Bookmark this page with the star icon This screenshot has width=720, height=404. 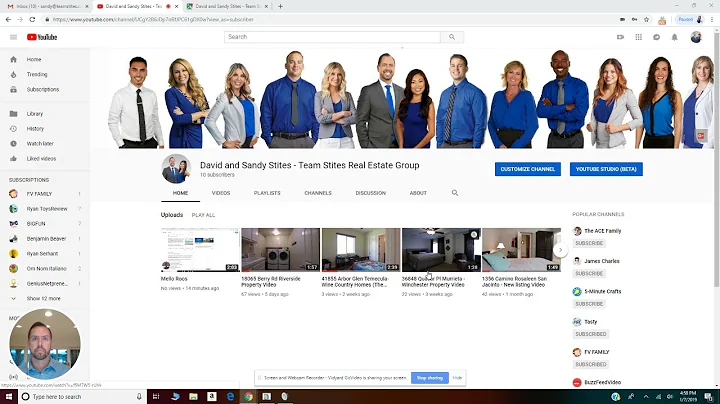pyautogui.click(x=647, y=19)
